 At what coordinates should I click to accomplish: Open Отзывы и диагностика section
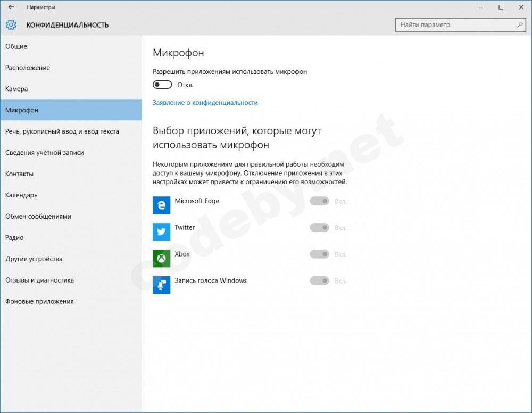pos(71,280)
